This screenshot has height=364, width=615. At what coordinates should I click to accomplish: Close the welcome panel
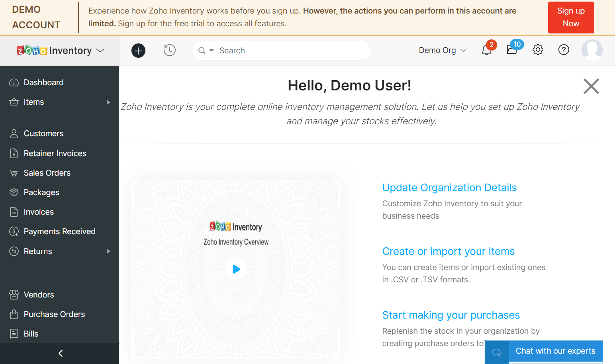[x=591, y=86]
